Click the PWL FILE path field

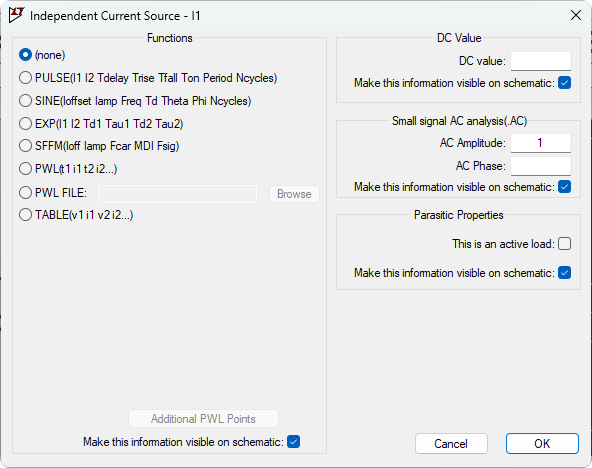tap(177, 194)
